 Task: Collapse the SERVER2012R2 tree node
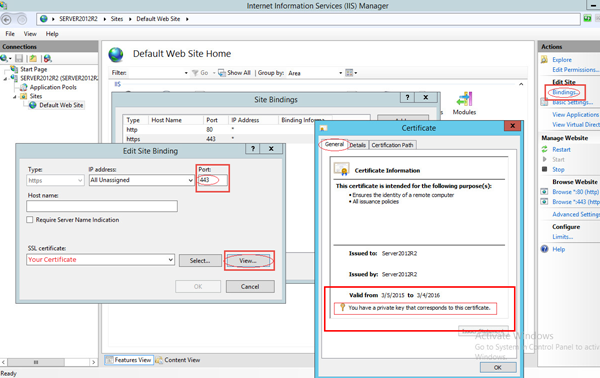click(5, 78)
